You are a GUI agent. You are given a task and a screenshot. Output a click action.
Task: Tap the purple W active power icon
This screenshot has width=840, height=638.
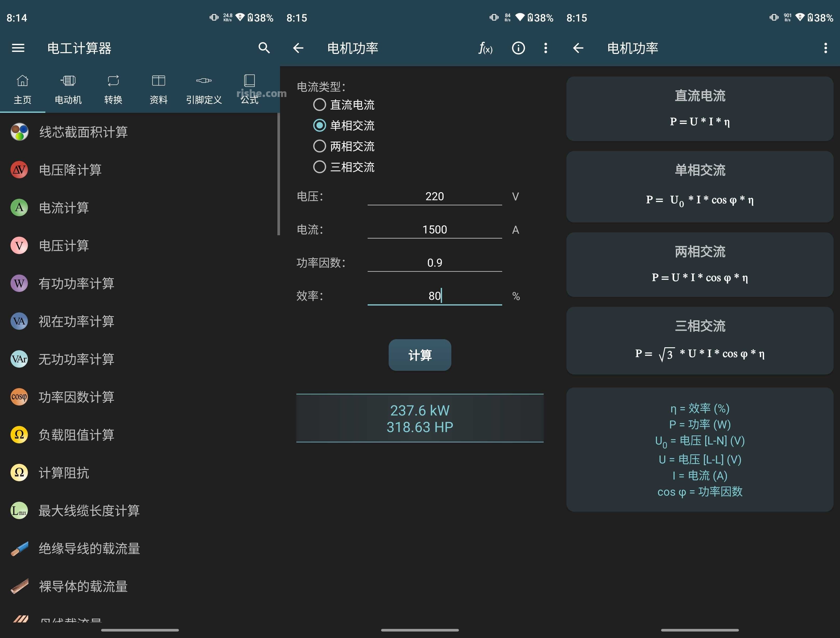point(19,283)
